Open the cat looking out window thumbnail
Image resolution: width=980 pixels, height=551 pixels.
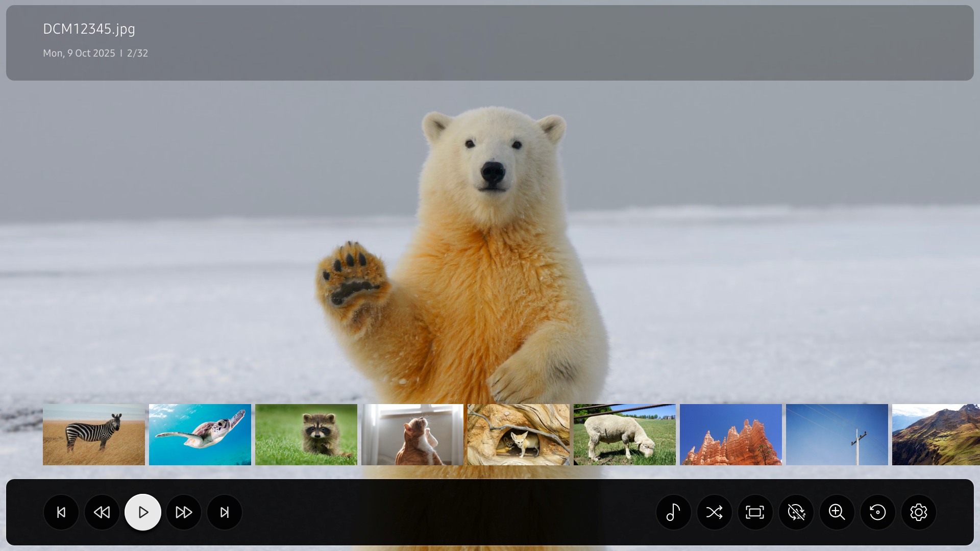point(412,435)
